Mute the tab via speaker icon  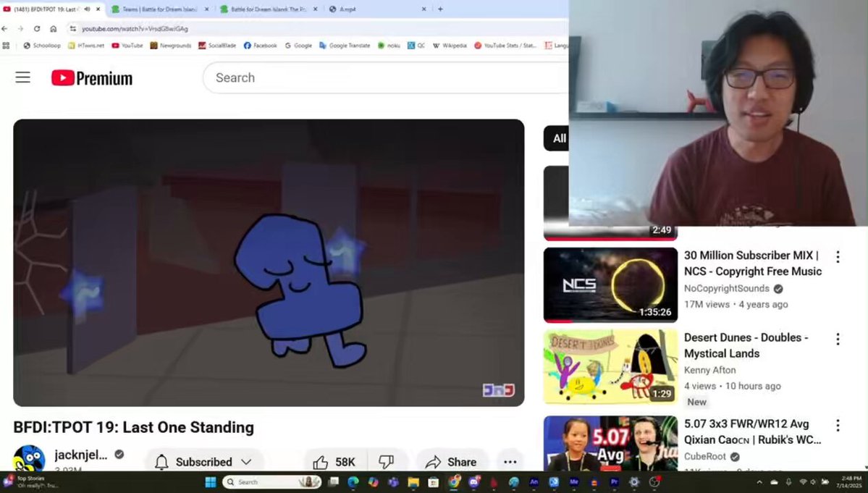coord(87,9)
